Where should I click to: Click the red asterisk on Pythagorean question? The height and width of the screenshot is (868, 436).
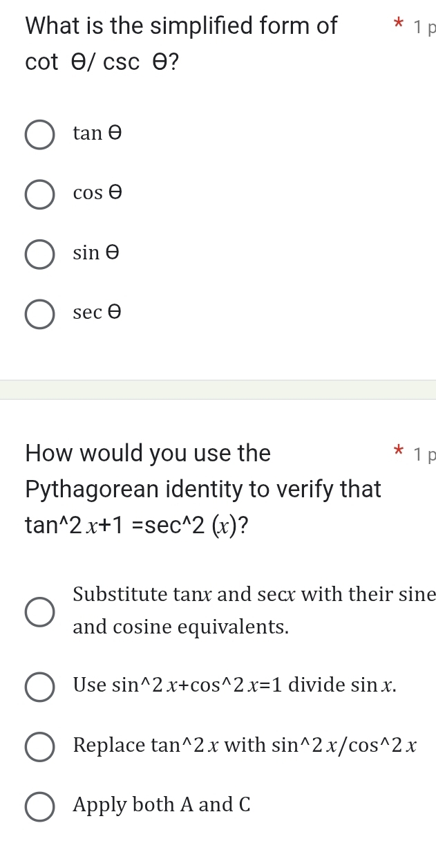click(399, 450)
